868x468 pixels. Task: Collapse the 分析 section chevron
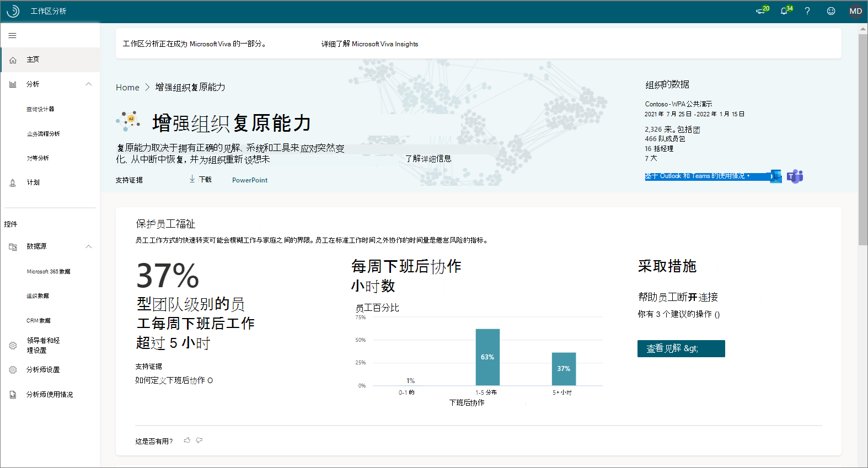[x=89, y=84]
